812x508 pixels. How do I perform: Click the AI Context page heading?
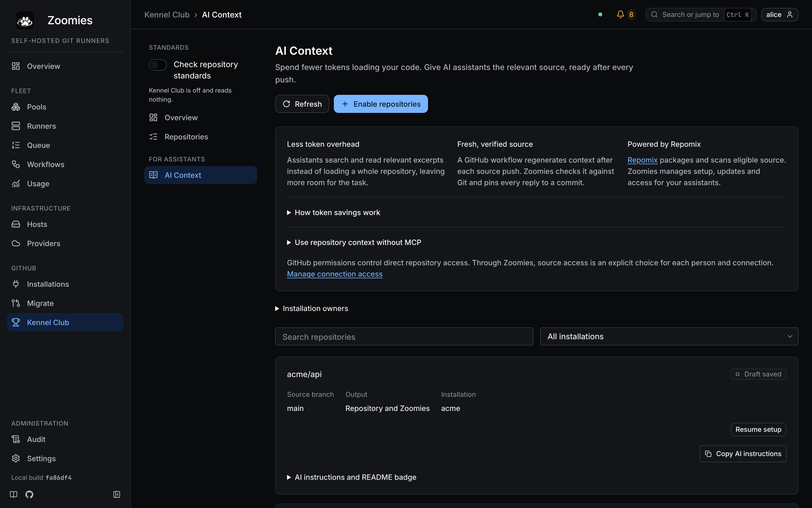(x=304, y=51)
